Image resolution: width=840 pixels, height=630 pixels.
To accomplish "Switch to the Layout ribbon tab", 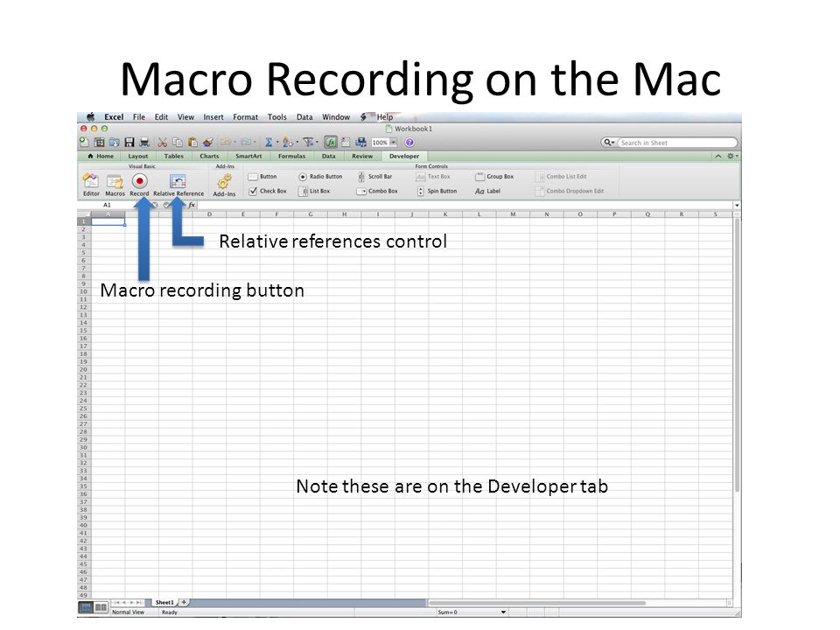I will (x=137, y=156).
